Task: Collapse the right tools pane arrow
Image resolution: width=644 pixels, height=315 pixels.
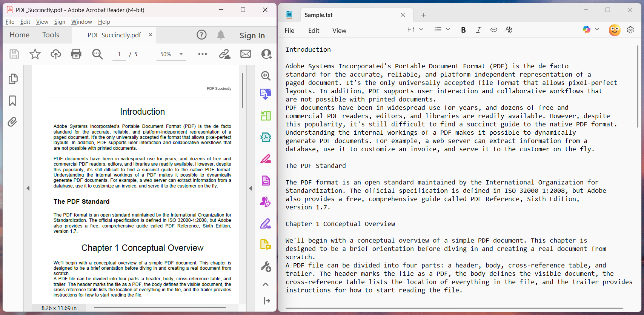Action: (251, 188)
